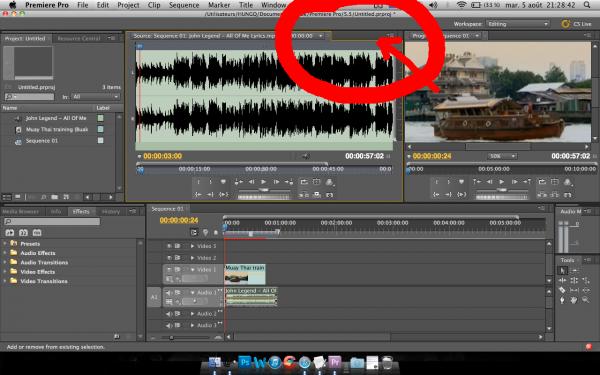Select the Hand tool in Tools panel

click(574, 300)
